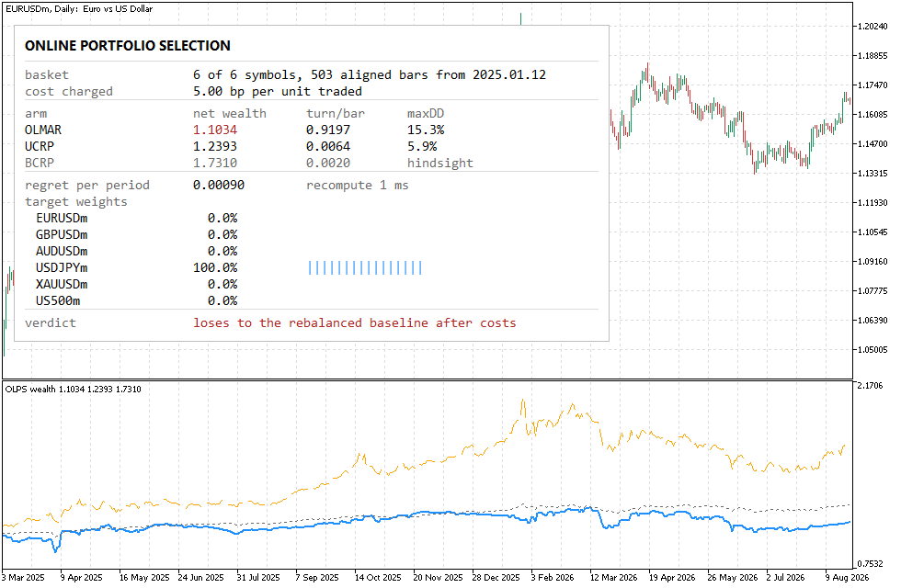Click the EURUSDm weight row label
This screenshot has width=901, height=588.
62,219
